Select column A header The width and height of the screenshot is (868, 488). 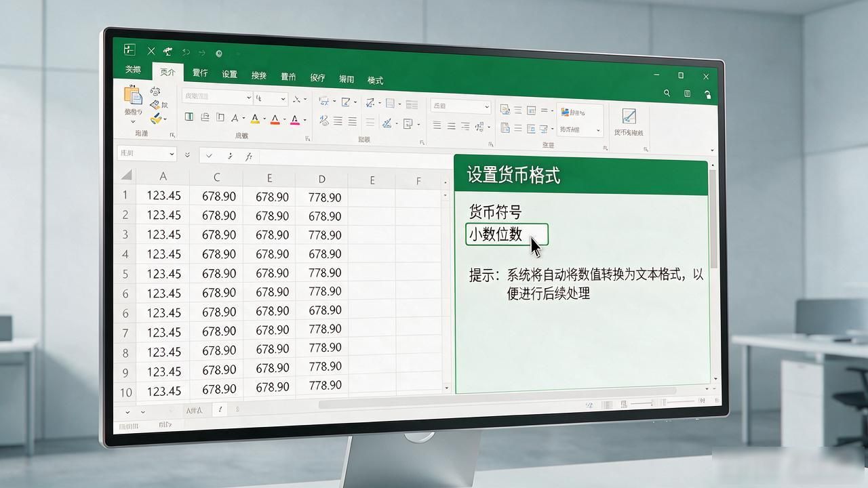click(163, 176)
